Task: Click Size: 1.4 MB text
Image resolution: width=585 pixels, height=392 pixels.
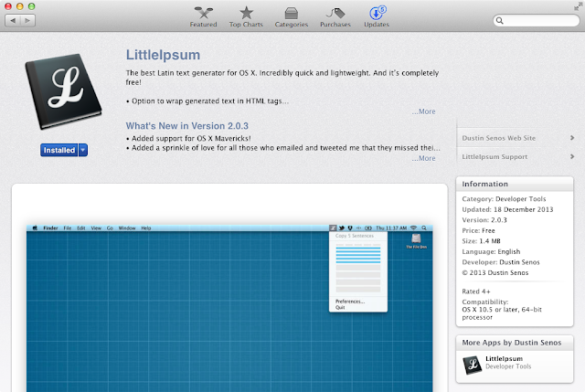Action: pos(482,241)
